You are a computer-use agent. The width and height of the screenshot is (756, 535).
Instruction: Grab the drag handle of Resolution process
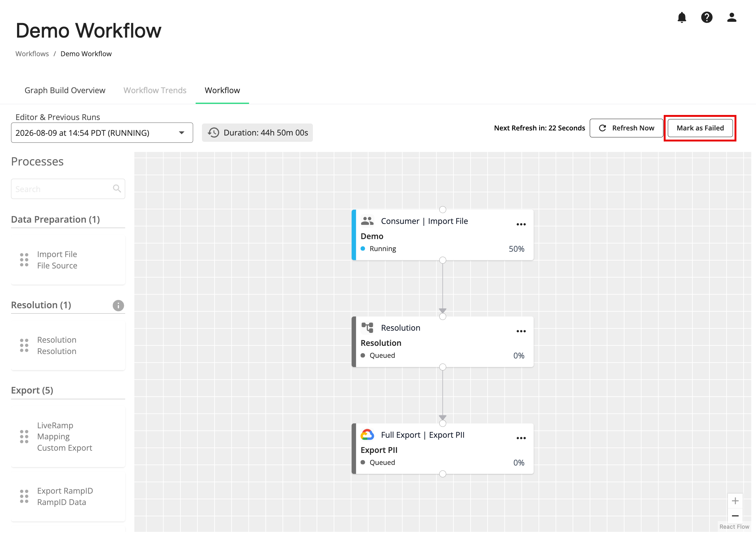[x=24, y=346]
